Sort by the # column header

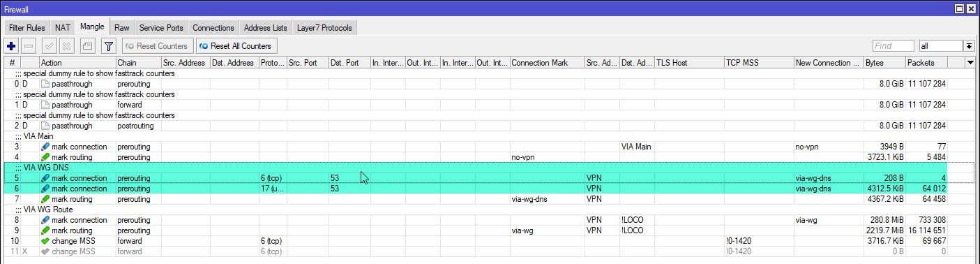click(13, 63)
